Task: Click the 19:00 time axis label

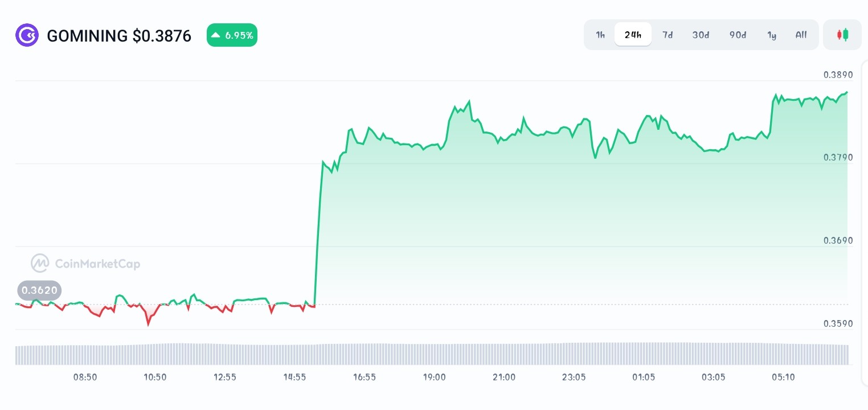Action: pyautogui.click(x=435, y=377)
